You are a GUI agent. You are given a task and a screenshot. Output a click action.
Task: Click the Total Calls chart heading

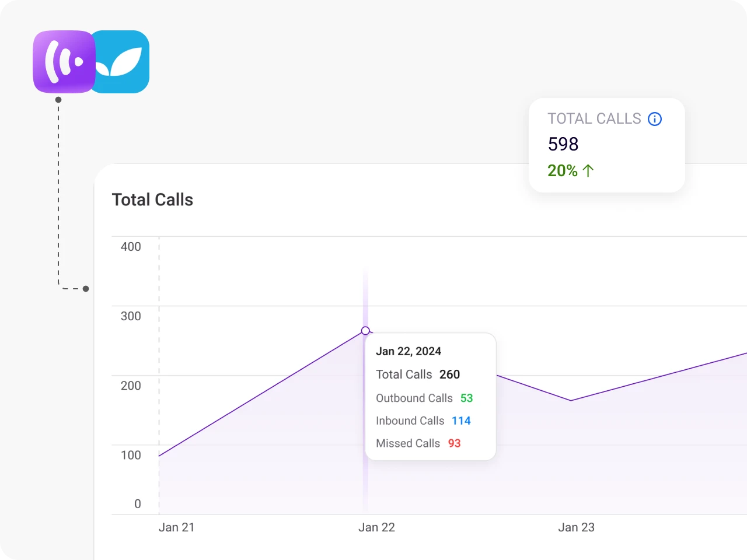[x=152, y=199]
